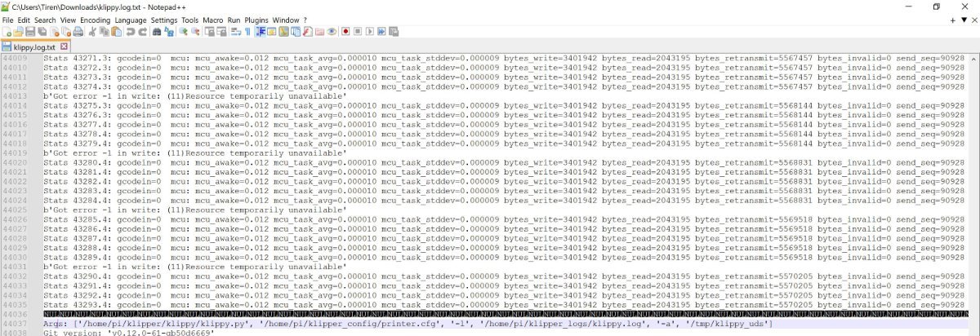Toggle the indent guide toolbar icon
Viewport: 980px width, 336px height.
[261, 32]
